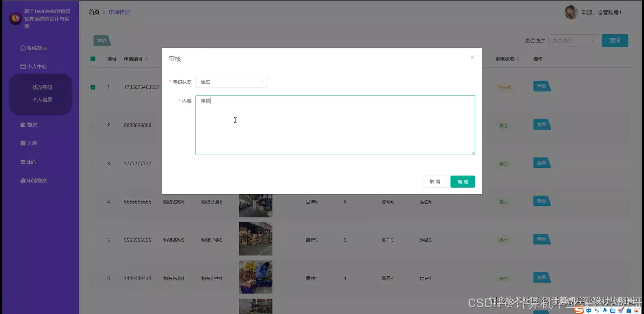
Task: Uncheck the checkbox for row 1735875483557
Action: [x=93, y=87]
